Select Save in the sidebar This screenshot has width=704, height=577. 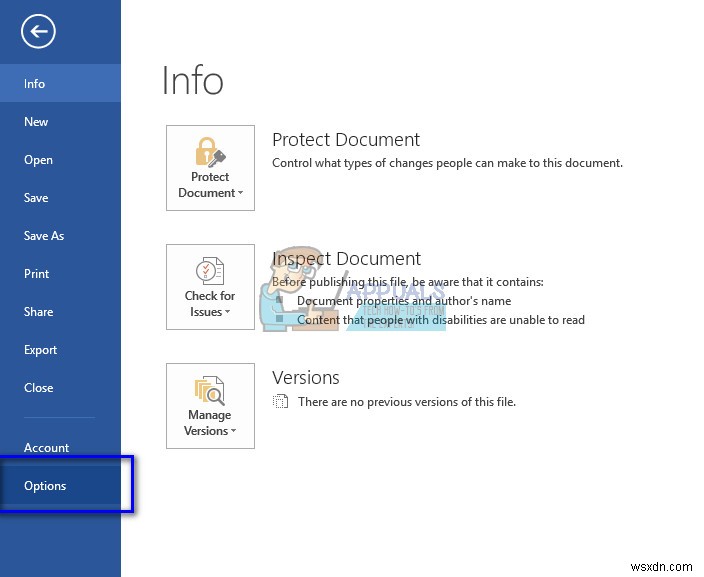pyautogui.click(x=60, y=198)
